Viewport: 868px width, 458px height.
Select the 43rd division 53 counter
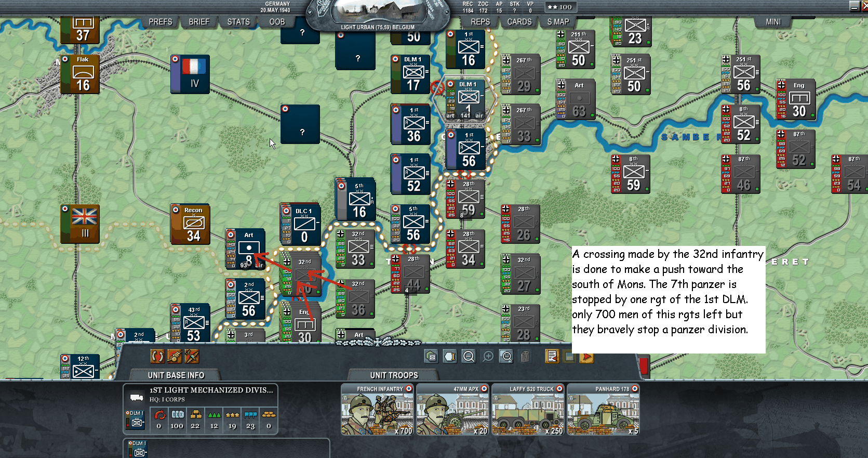coord(190,323)
